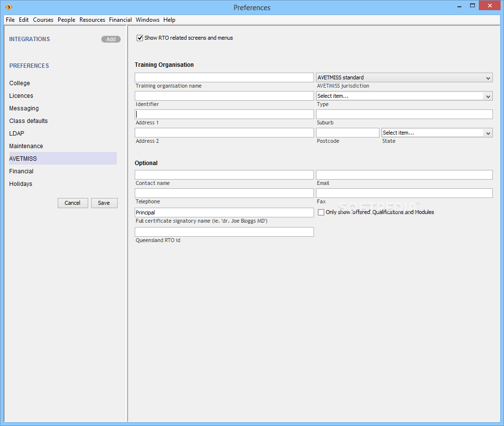The height and width of the screenshot is (426, 504).
Task: Focus the Address 2 field
Action: click(x=224, y=133)
